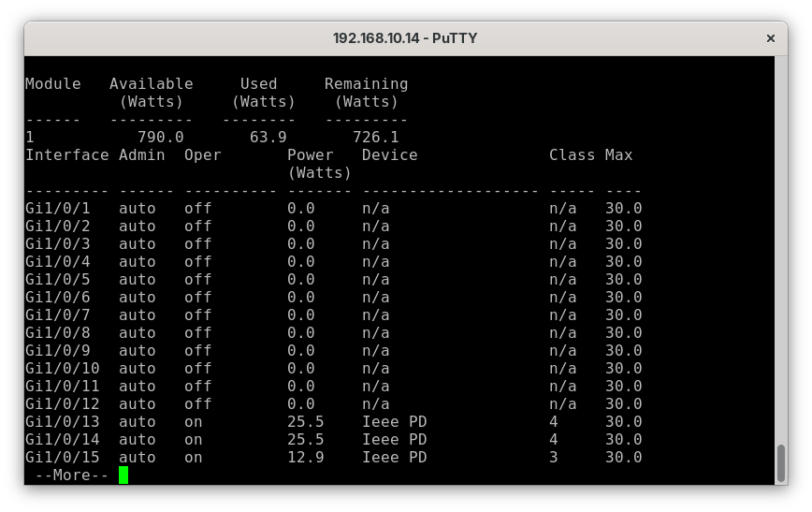Click the on status for Gi1/0/15
The height and width of the screenshot is (512, 812).
(193, 457)
